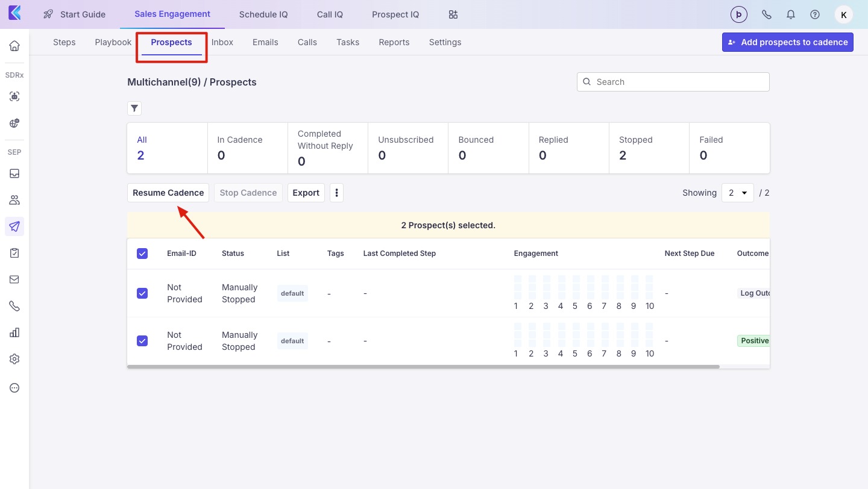Filter by Unsubscribed status card

coord(408,148)
